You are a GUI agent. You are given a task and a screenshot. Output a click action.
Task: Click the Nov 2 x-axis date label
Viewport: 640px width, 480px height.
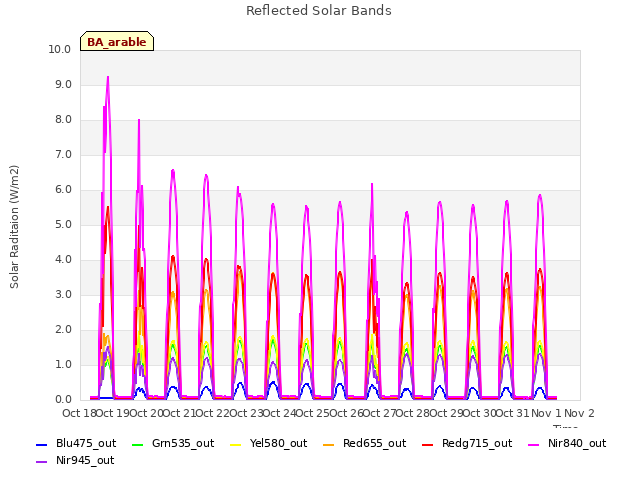point(579,413)
